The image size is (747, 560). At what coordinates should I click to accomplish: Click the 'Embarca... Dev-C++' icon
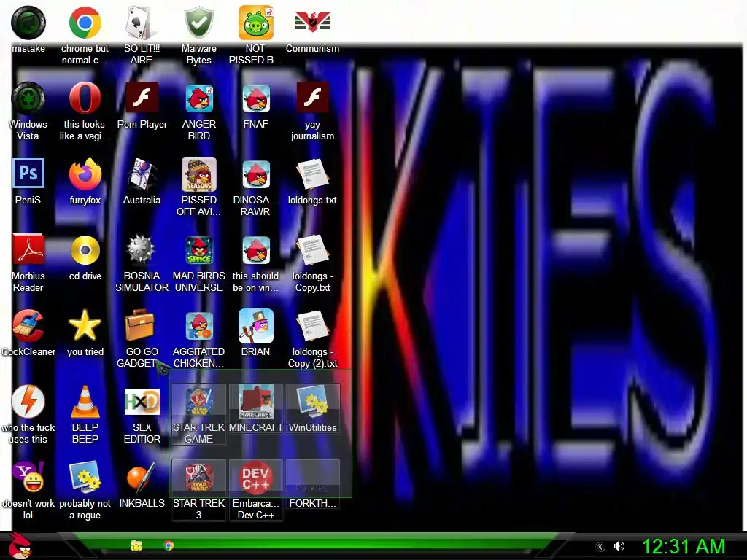[x=256, y=478]
